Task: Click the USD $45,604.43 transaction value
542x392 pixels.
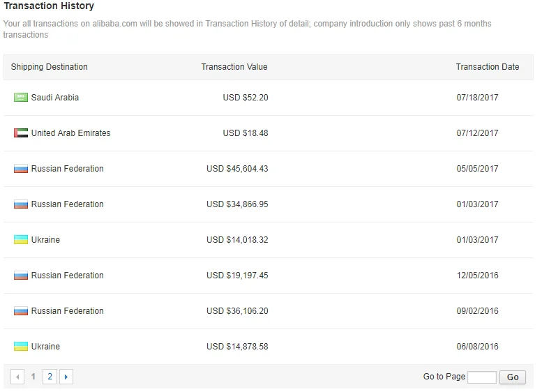Action: coord(237,169)
